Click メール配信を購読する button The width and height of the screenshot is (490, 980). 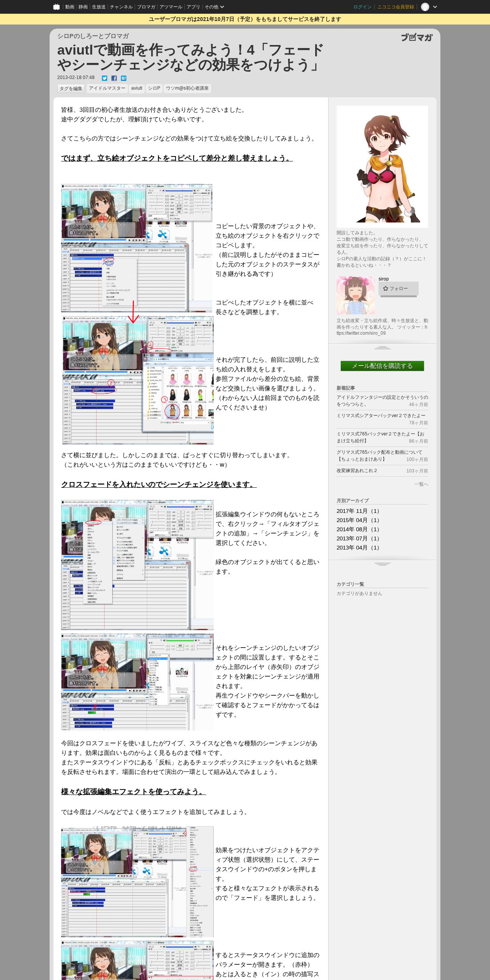[x=382, y=366]
